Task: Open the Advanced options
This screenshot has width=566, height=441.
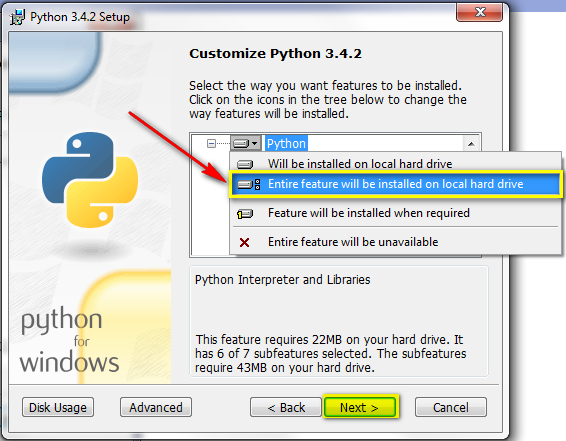Action: coord(156,407)
